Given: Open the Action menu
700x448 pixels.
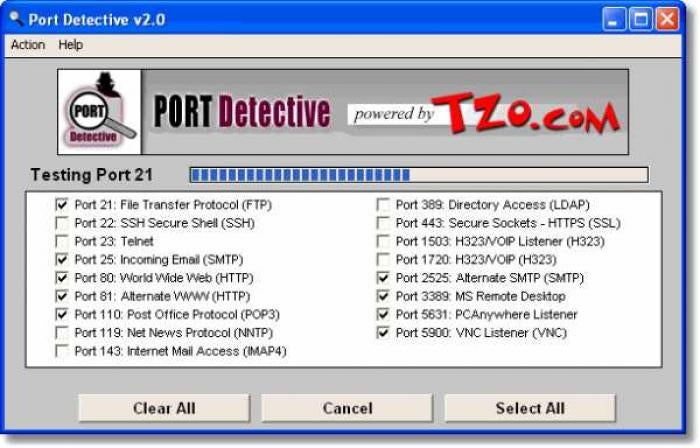Looking at the screenshot, I should [28, 45].
